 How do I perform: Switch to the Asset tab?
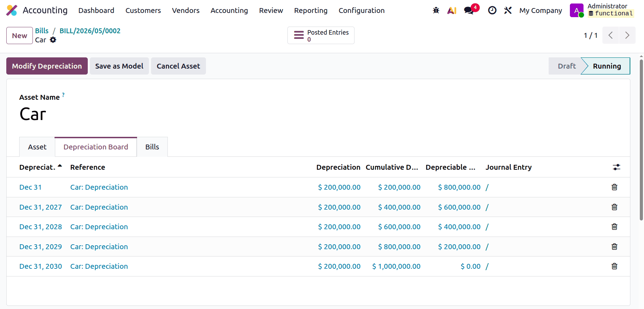pos(37,147)
